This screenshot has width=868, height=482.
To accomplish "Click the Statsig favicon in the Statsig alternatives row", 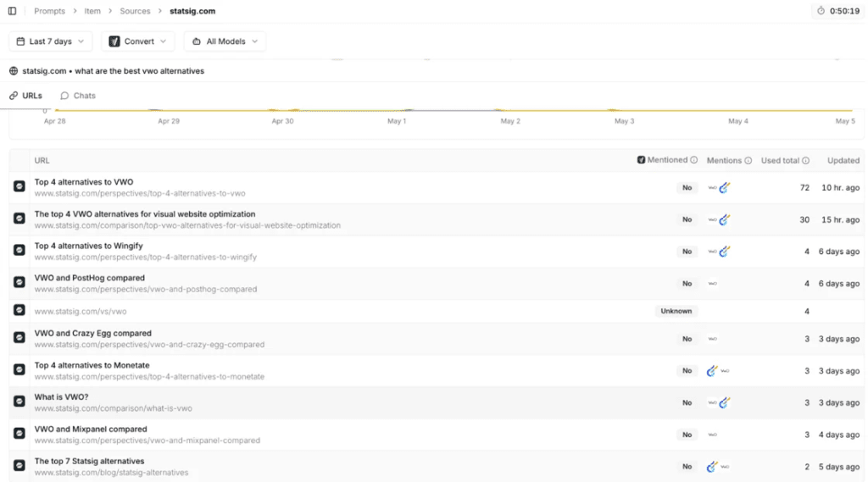I will point(19,465).
